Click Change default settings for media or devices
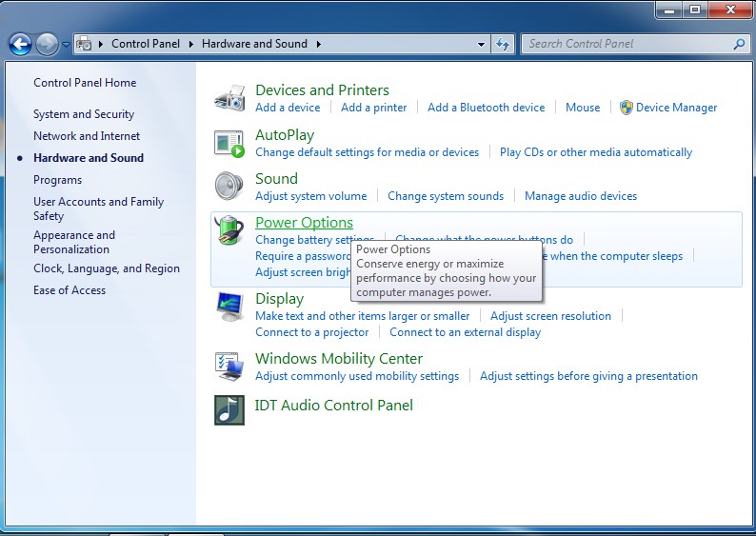756x536 pixels. point(367,152)
